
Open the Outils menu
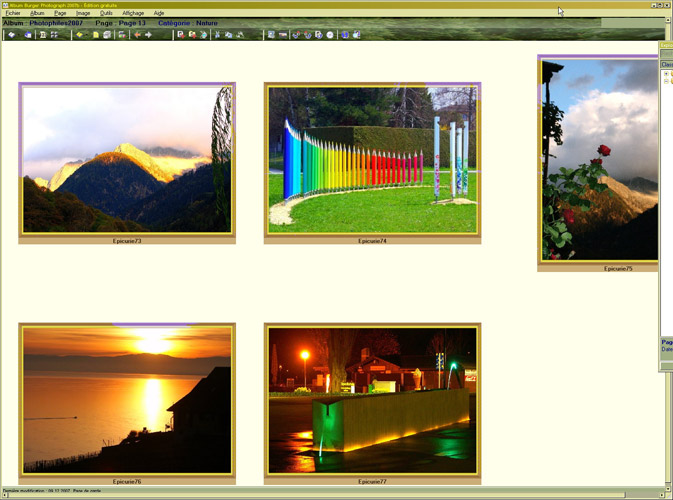click(x=106, y=13)
